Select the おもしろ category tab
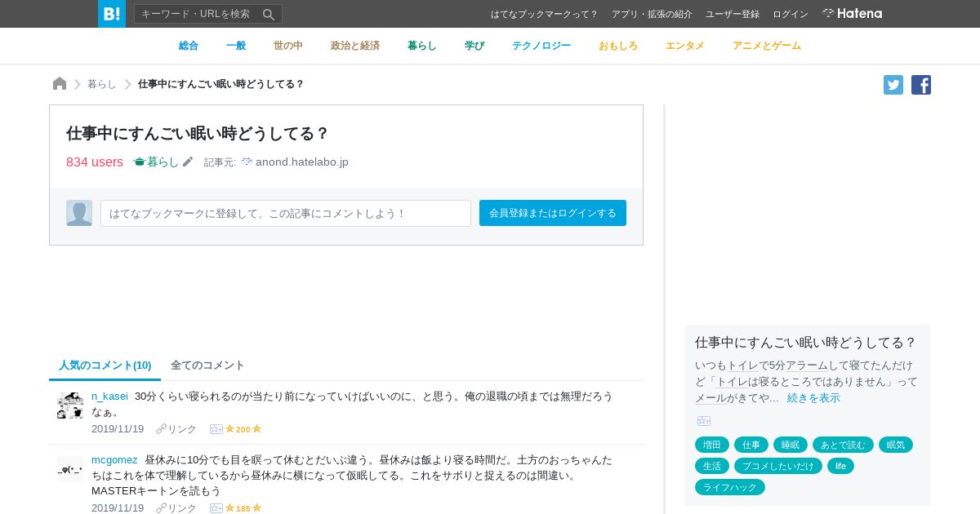 [618, 46]
